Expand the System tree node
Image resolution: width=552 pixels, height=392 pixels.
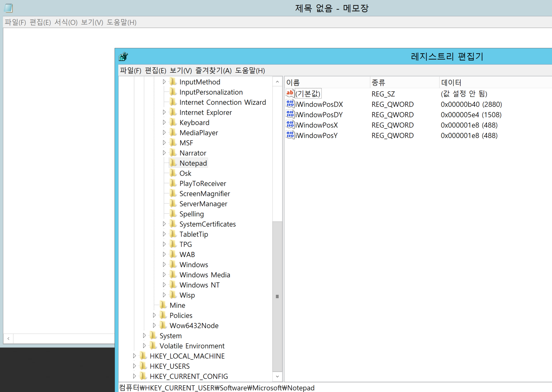[x=144, y=335]
